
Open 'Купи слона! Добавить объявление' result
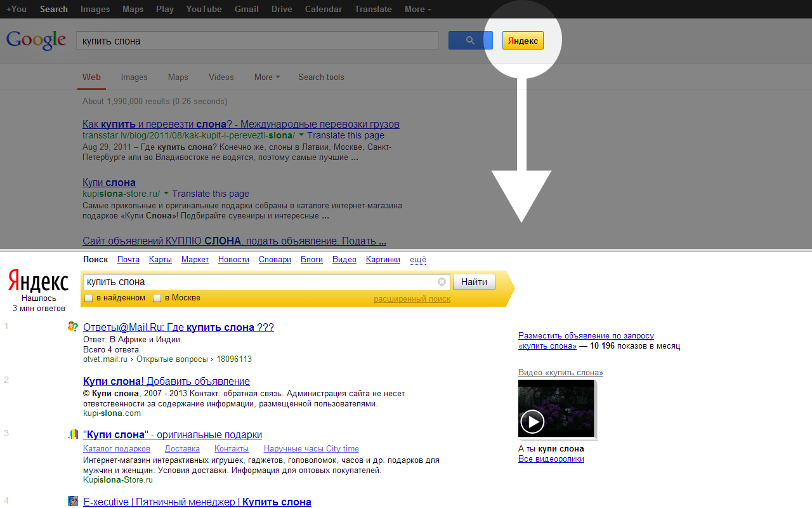(x=166, y=382)
